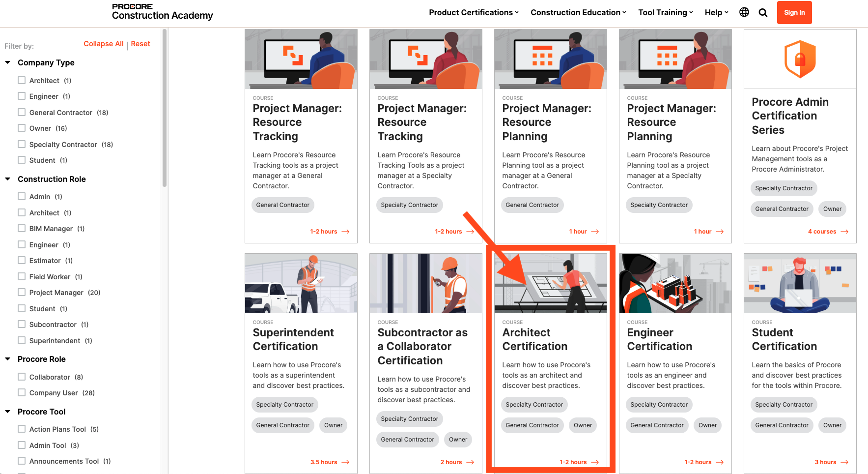The width and height of the screenshot is (868, 474).
Task: Check the Collaborator filter checkbox
Action: (x=22, y=377)
